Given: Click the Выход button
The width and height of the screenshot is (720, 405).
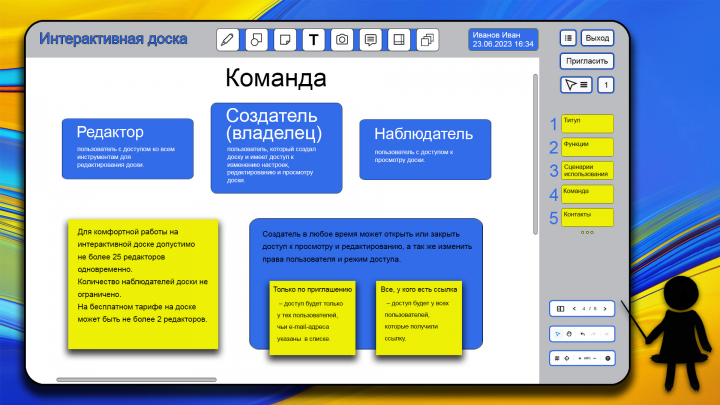Looking at the screenshot, I should [597, 38].
